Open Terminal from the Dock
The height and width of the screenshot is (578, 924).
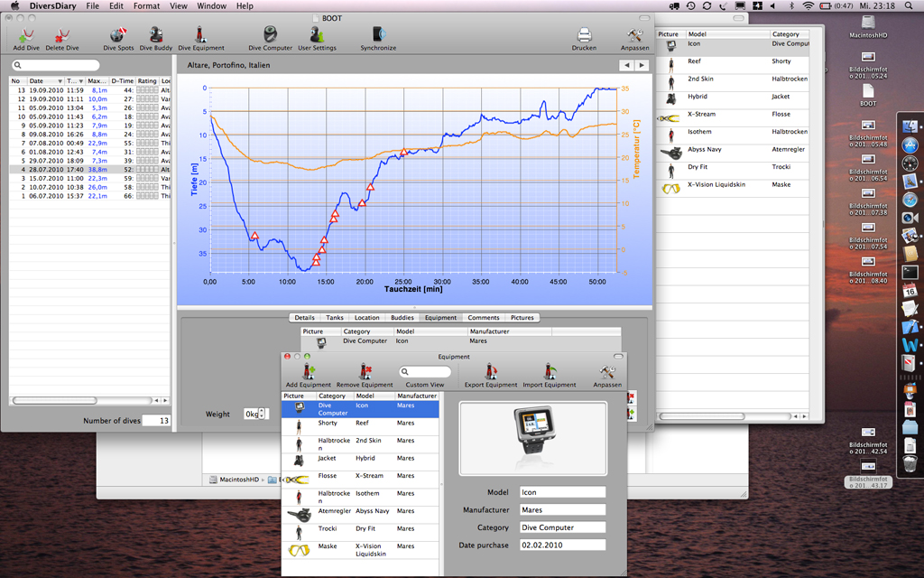(910, 272)
